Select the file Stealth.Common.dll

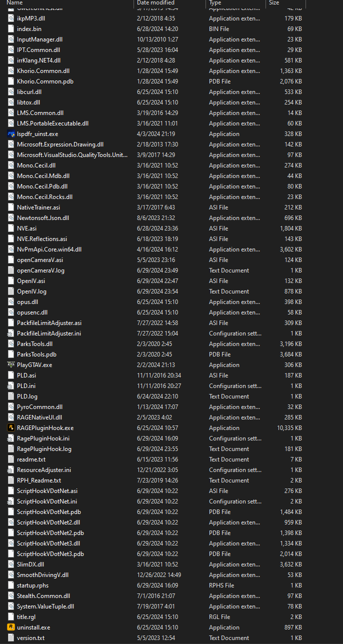pos(43,596)
